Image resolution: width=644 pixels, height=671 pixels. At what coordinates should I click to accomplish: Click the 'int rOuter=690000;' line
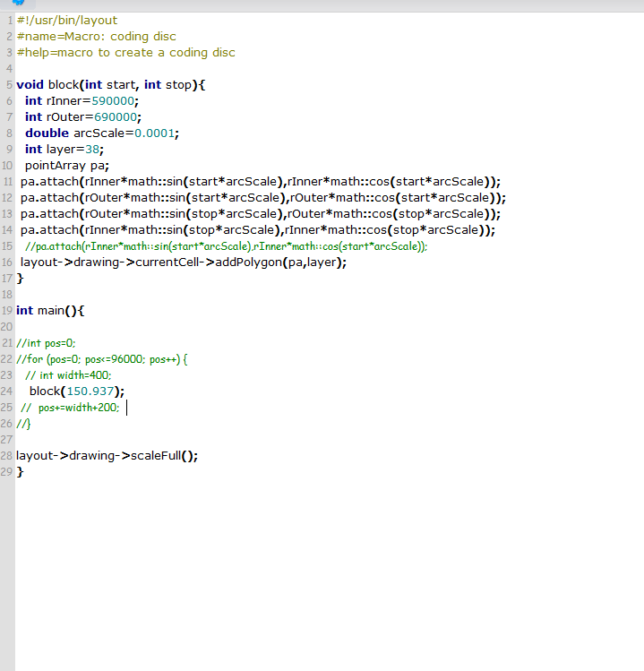83,117
